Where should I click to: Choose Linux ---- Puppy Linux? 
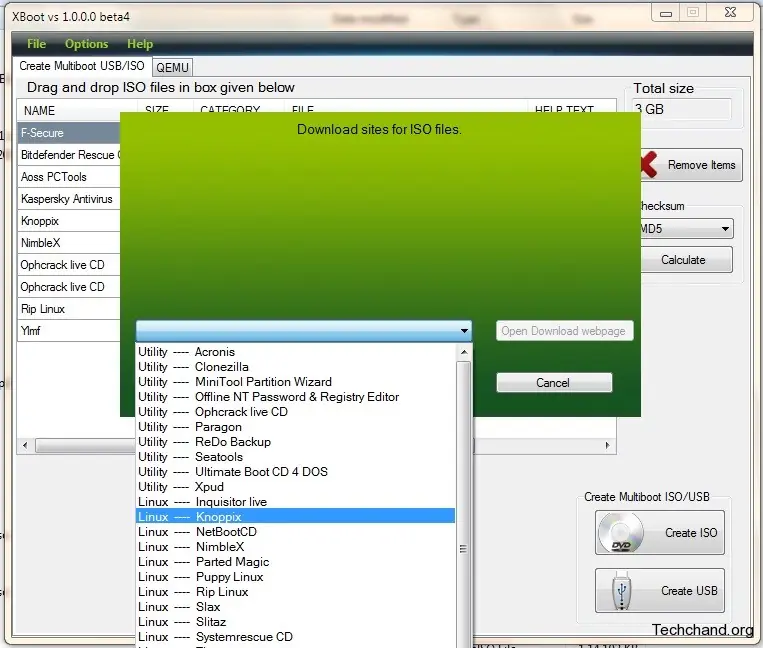click(295, 577)
